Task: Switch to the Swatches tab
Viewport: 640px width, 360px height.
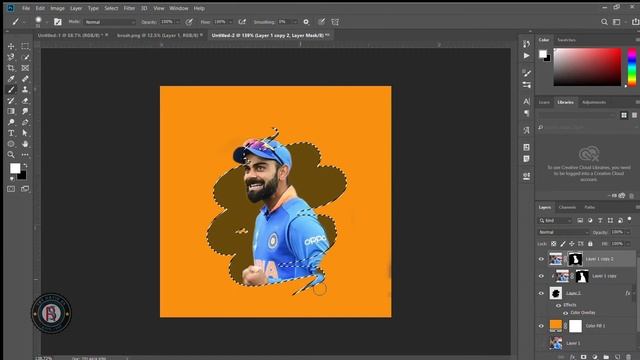Action: 567,40
